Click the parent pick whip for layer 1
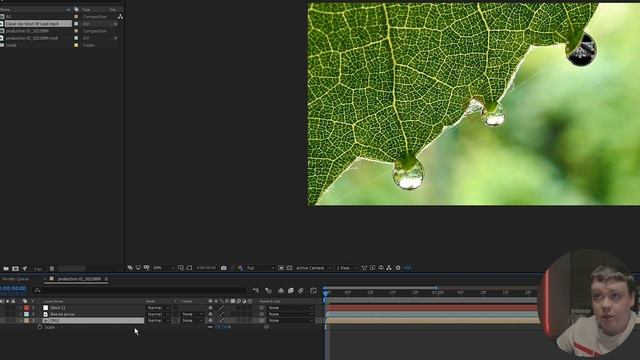 tap(262, 308)
